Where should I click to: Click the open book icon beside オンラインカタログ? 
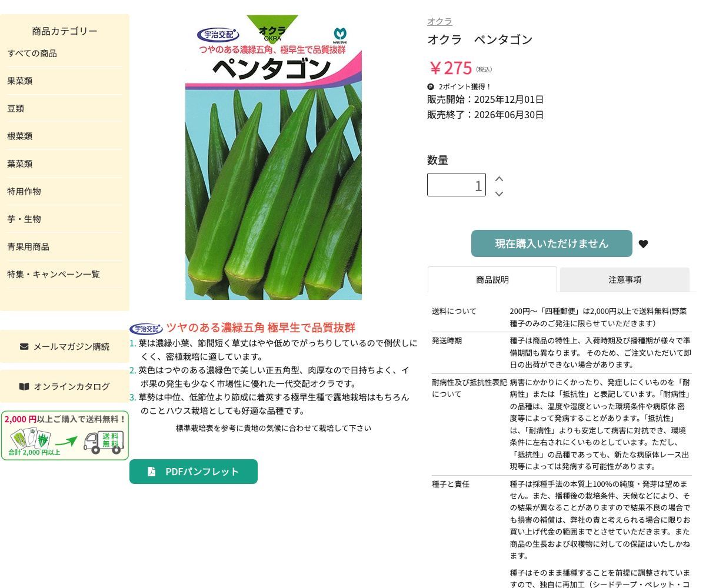[24, 386]
